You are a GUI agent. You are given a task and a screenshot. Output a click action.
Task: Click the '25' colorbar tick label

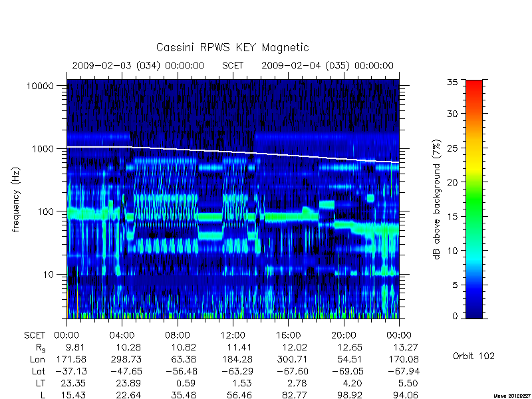click(452, 148)
